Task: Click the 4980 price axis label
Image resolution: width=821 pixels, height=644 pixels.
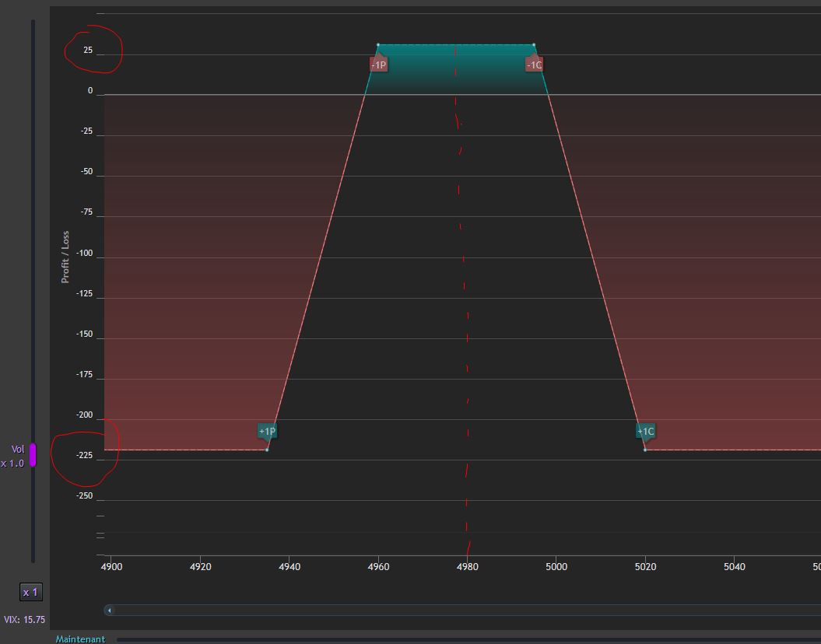Action: 467,566
